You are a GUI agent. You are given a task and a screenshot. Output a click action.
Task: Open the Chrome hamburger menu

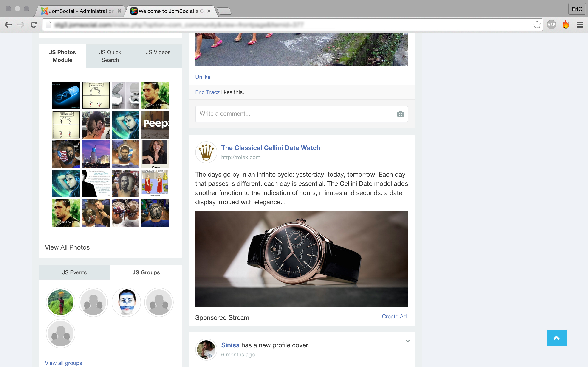click(580, 25)
